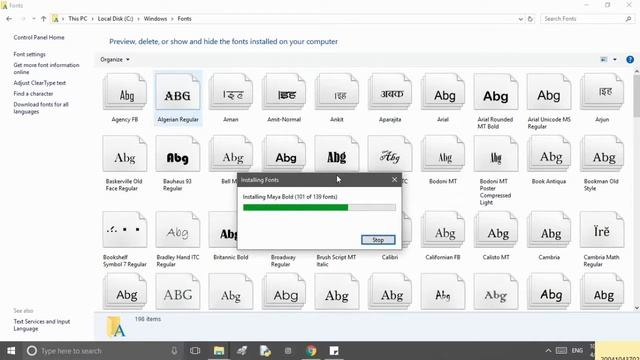Screen dimensions: 640x360
Task: Go back with the back arrow
Action: point(9,19)
